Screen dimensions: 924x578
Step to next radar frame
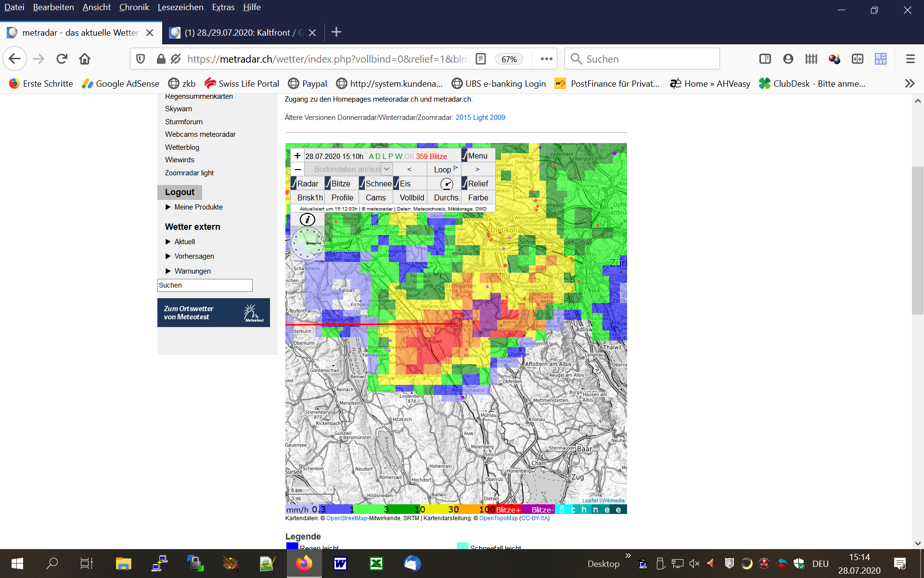[x=477, y=169]
